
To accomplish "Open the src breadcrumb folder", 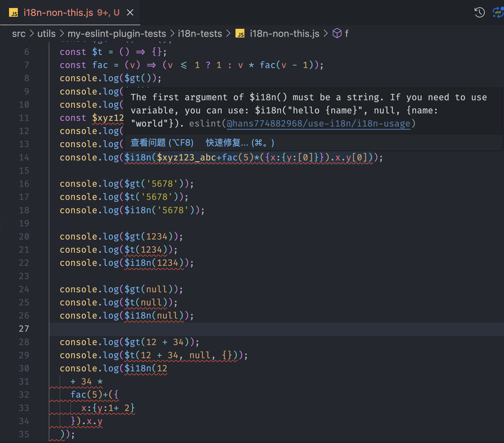I will (x=19, y=33).
